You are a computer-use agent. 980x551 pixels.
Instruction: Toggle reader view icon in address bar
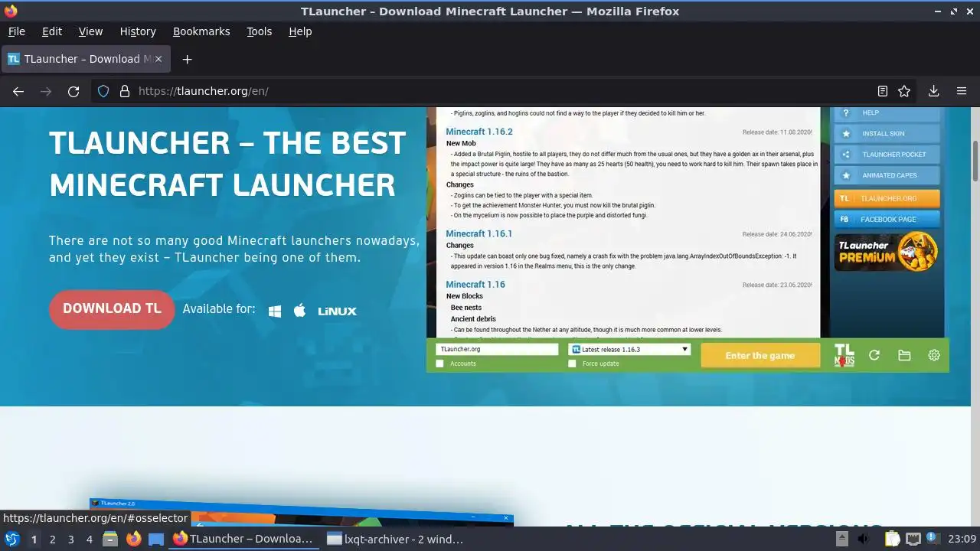pyautogui.click(x=883, y=91)
